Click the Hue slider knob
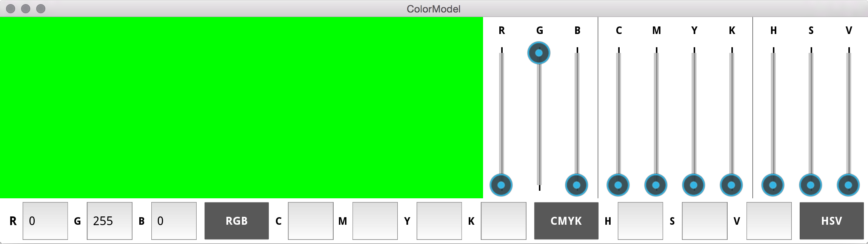The image size is (868, 244). 773,185
